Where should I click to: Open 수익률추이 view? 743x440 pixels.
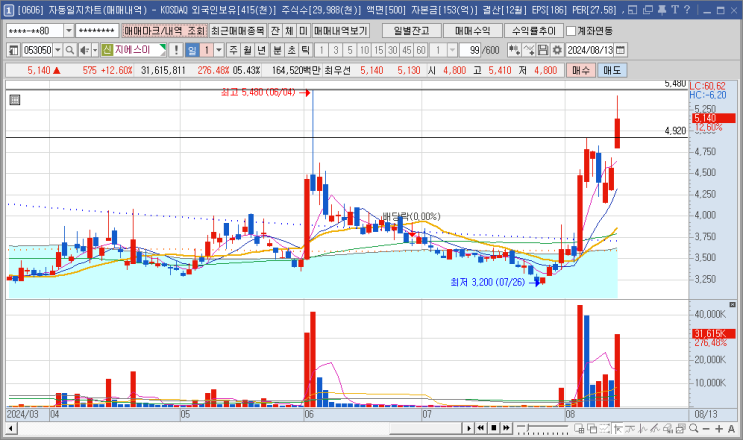(x=534, y=31)
